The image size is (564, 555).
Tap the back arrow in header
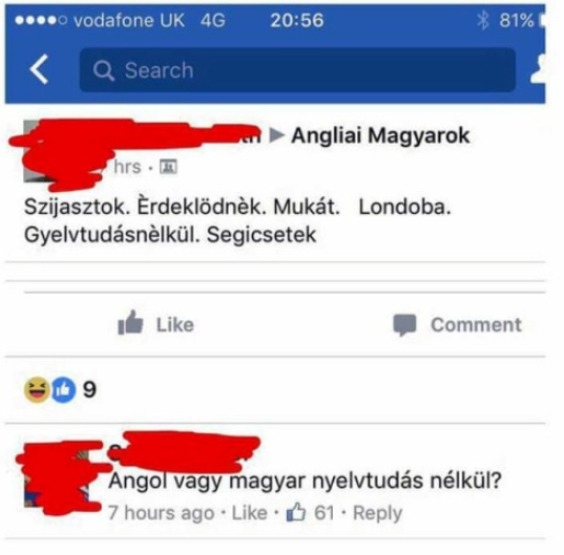pyautogui.click(x=39, y=69)
